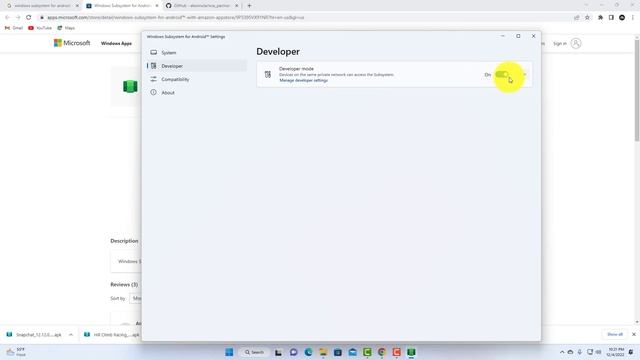Click the clock and date in taskbar
The width and height of the screenshot is (640, 360).
(x=616, y=352)
